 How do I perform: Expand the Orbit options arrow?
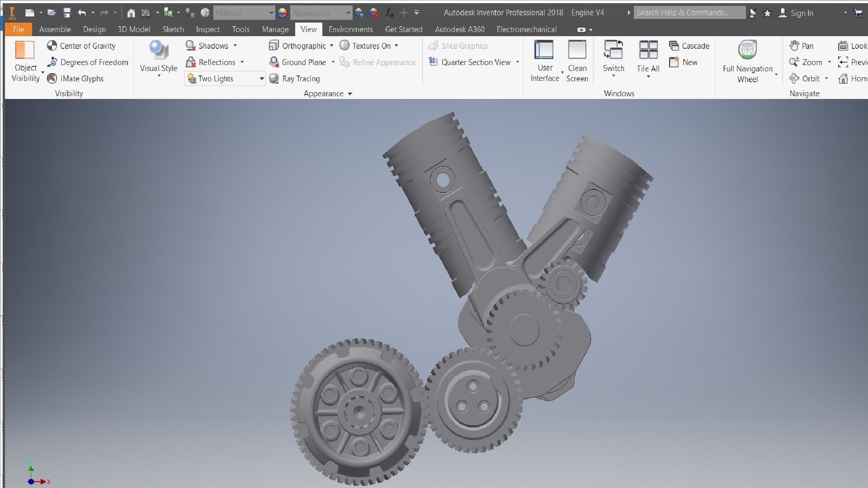tap(826, 78)
